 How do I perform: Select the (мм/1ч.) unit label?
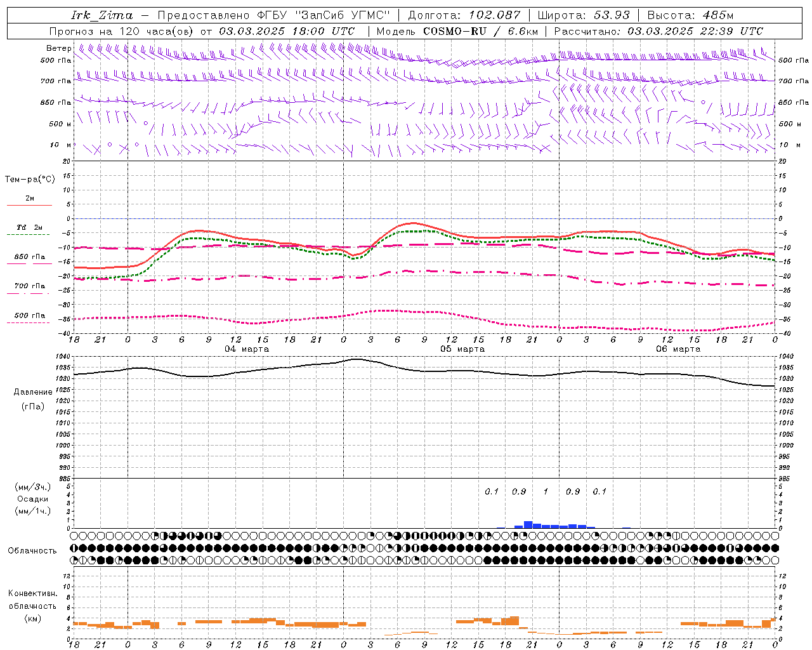[33, 511]
